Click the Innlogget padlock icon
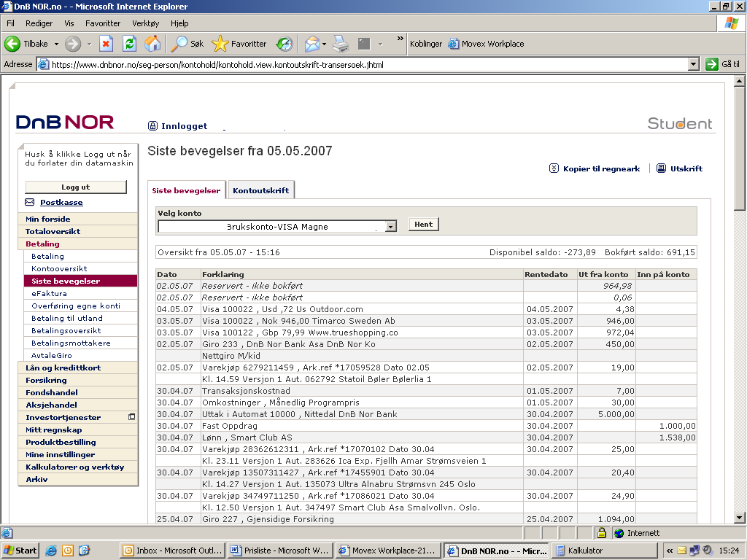This screenshot has width=747, height=560. point(152,125)
